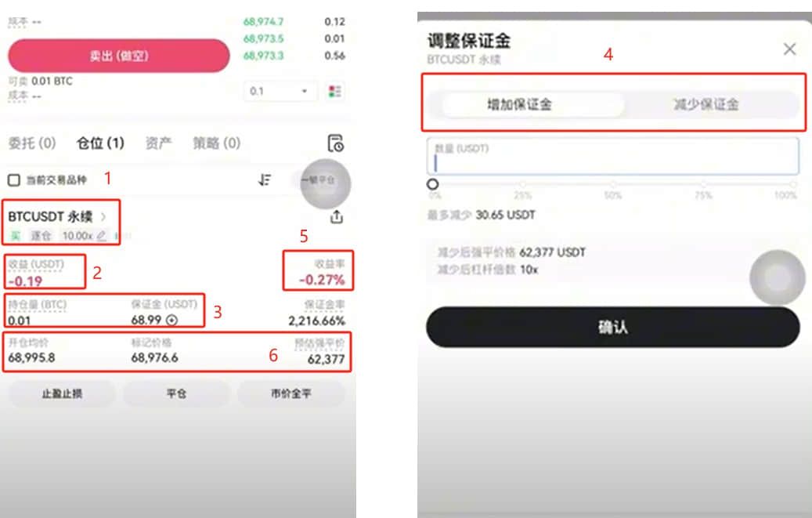Toggle the order book layout icon
This screenshot has height=518, width=812.
[334, 91]
